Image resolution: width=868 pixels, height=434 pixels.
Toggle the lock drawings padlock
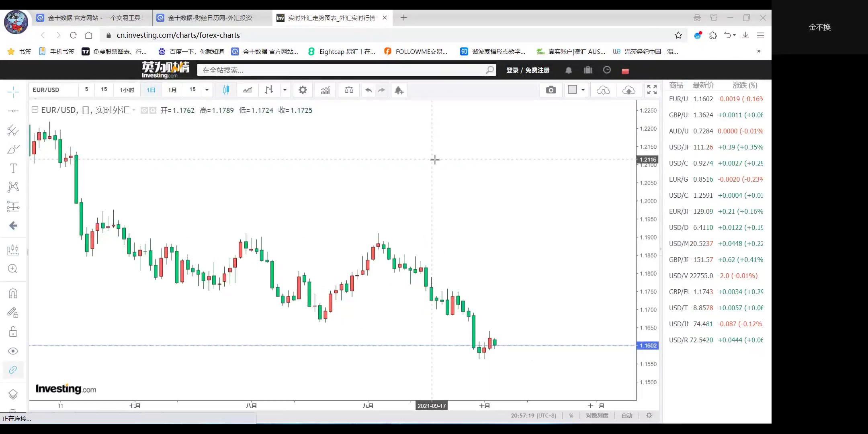[13, 332]
